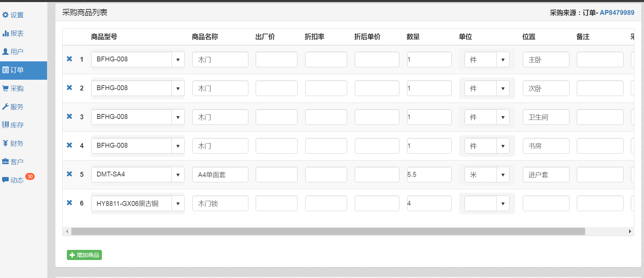Click the 订单 list icon in sidebar
644x278 pixels.
point(6,70)
